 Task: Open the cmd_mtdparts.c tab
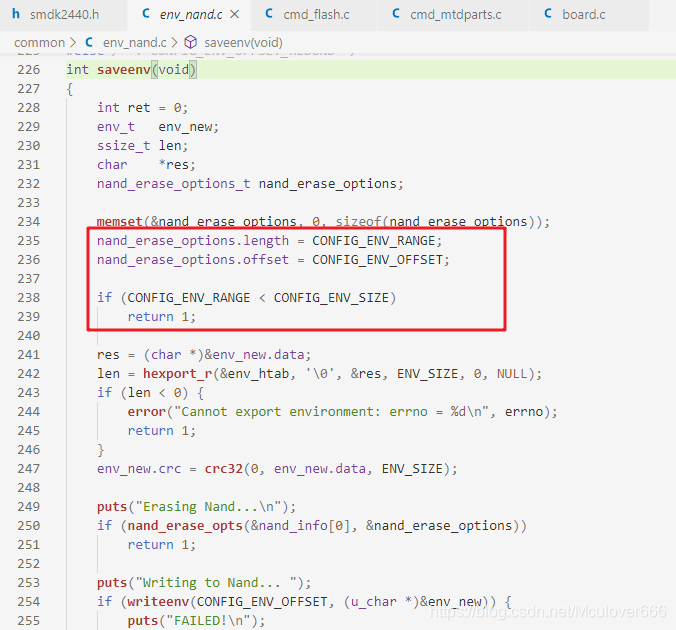point(455,15)
